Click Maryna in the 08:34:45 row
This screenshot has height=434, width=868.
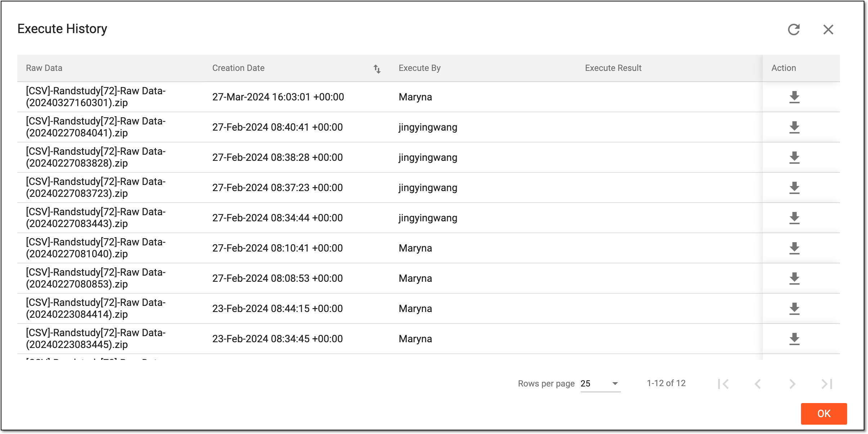click(415, 339)
